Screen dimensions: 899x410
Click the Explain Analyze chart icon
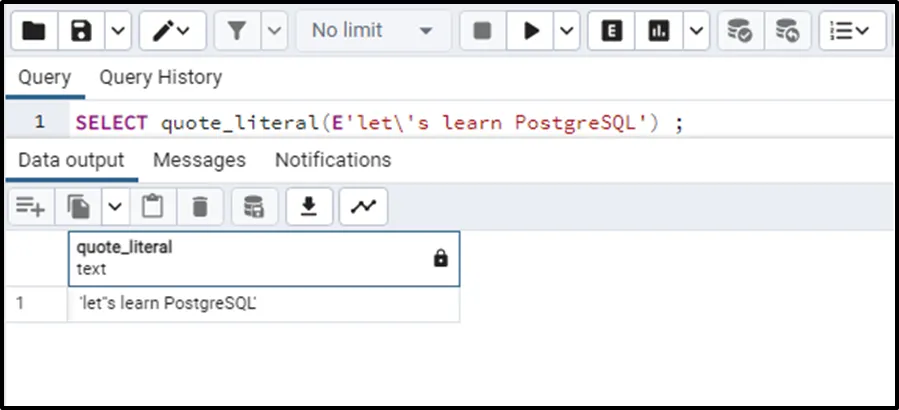658,31
